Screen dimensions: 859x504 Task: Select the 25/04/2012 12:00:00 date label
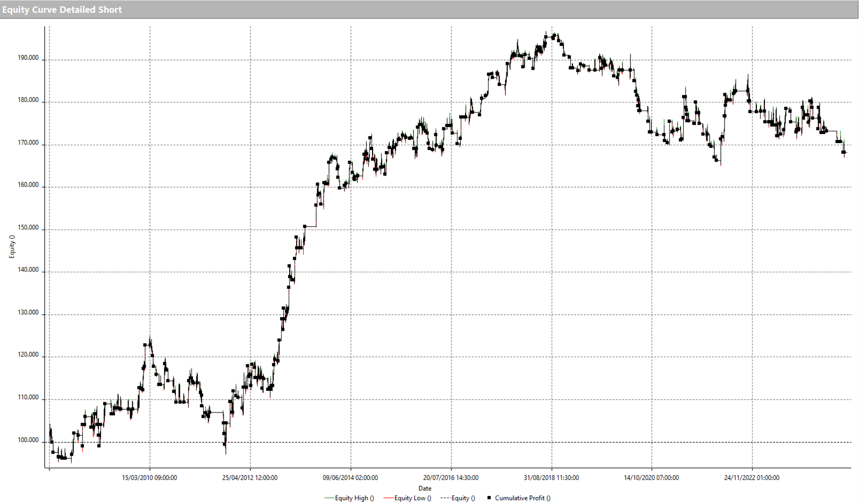(250, 478)
